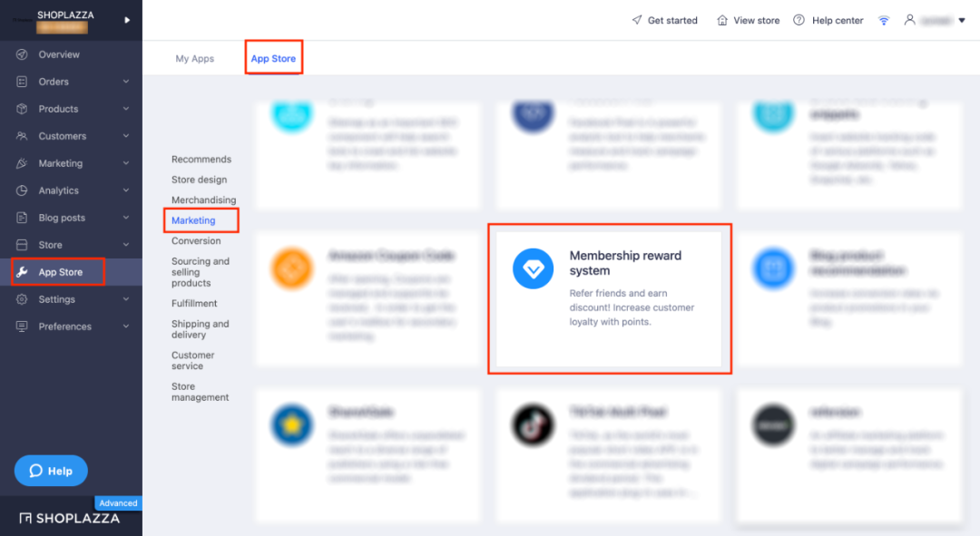This screenshot has width=980, height=536.
Task: Expand the Marketing menu chevron in sidebar
Action: click(125, 163)
